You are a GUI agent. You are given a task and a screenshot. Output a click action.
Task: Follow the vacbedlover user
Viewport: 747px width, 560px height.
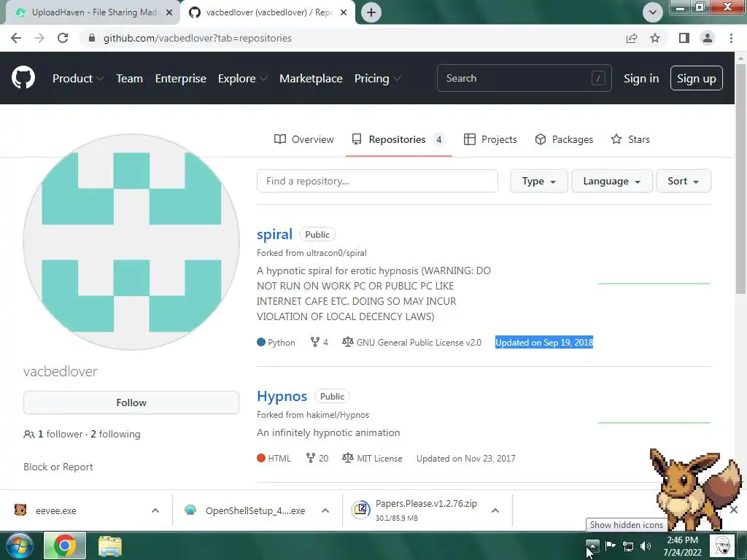click(x=131, y=402)
